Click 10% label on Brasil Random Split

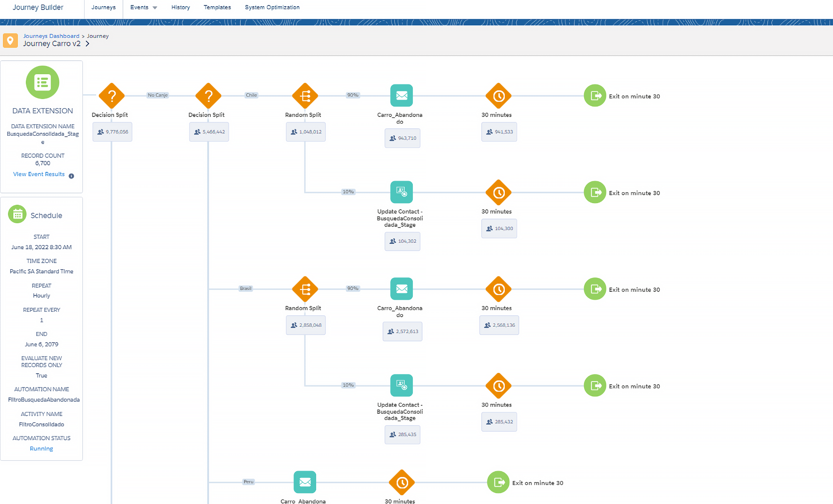tap(348, 385)
